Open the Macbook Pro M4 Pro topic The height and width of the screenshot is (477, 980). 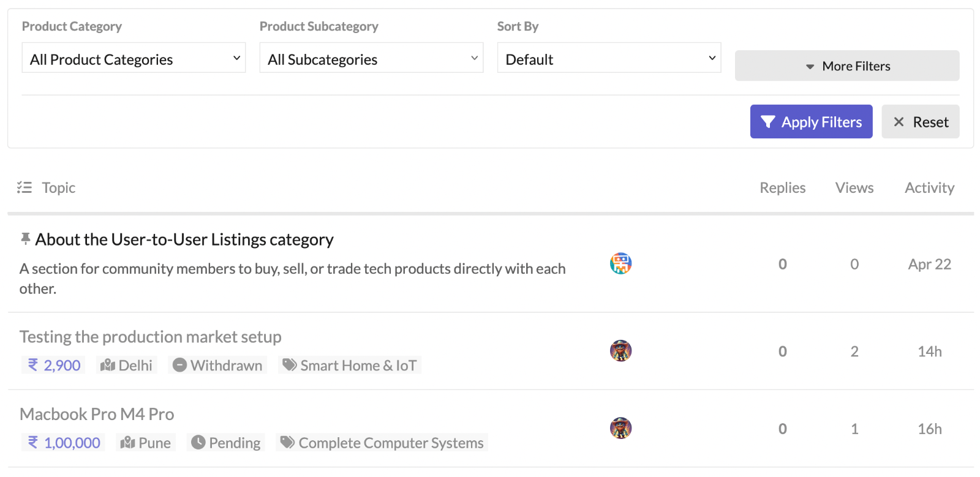point(97,415)
